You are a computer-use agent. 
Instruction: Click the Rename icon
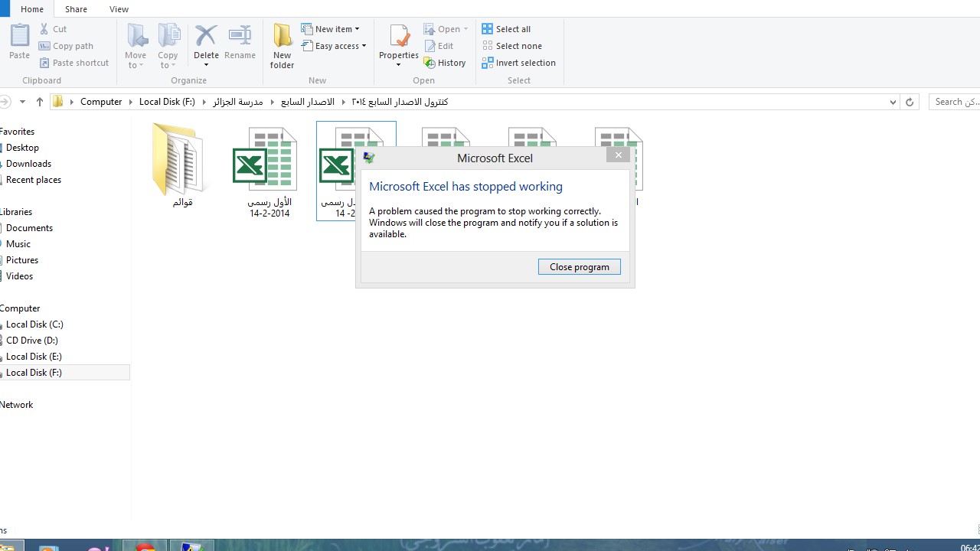point(240,37)
